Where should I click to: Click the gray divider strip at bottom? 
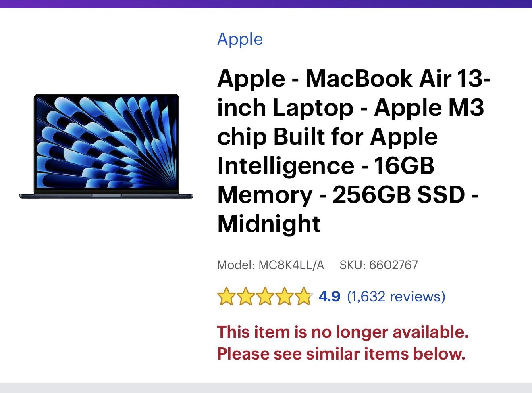click(x=266, y=388)
